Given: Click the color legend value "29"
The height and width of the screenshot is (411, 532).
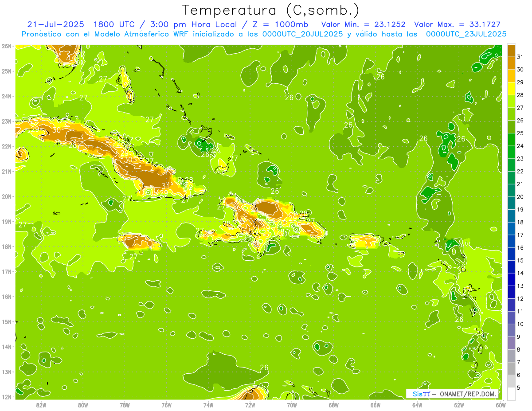Looking at the screenshot, I should (520, 82).
